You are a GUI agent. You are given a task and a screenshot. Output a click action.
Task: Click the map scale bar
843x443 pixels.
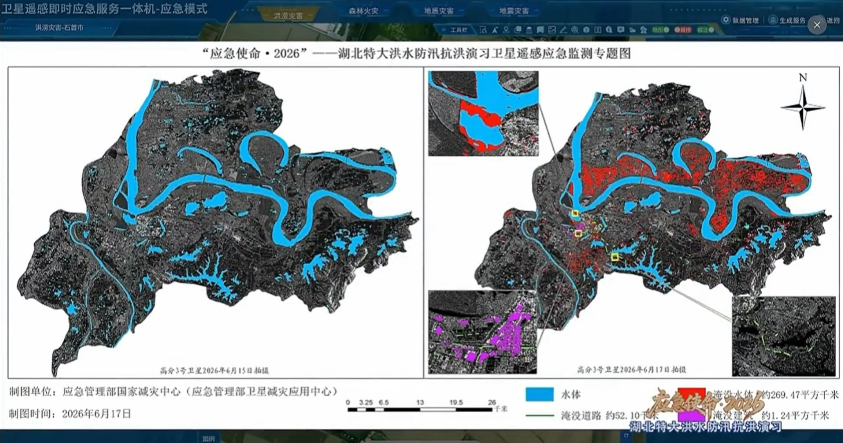(x=419, y=406)
